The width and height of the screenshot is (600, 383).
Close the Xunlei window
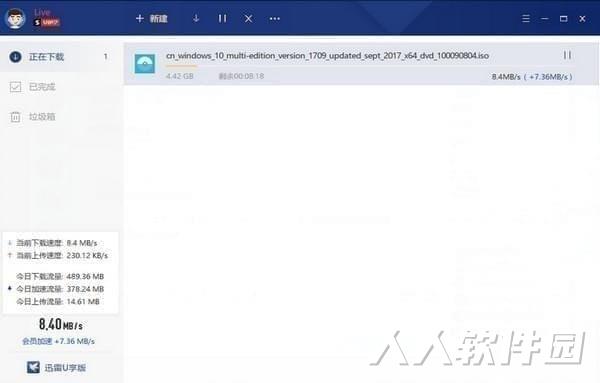(582, 18)
